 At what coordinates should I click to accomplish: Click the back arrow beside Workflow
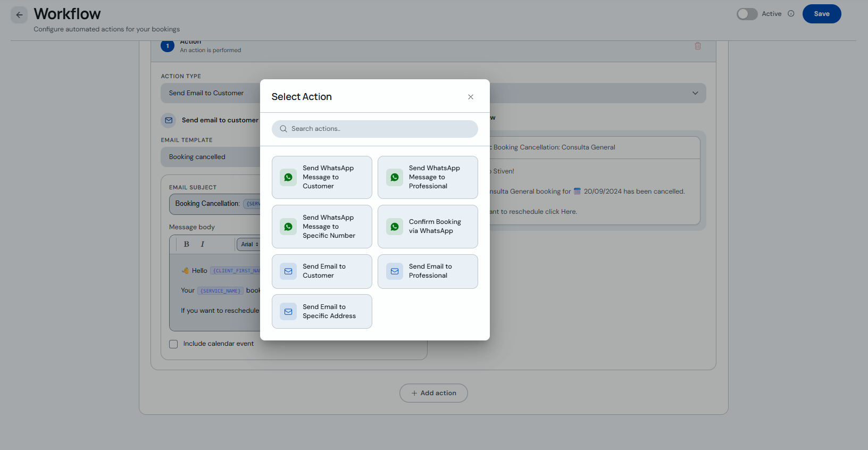[19, 15]
